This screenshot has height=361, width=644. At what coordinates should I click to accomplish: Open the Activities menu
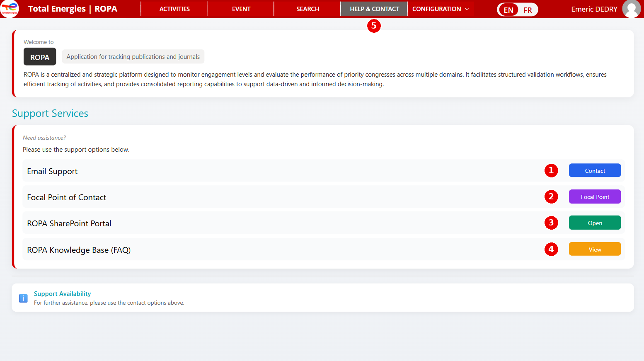tap(174, 9)
